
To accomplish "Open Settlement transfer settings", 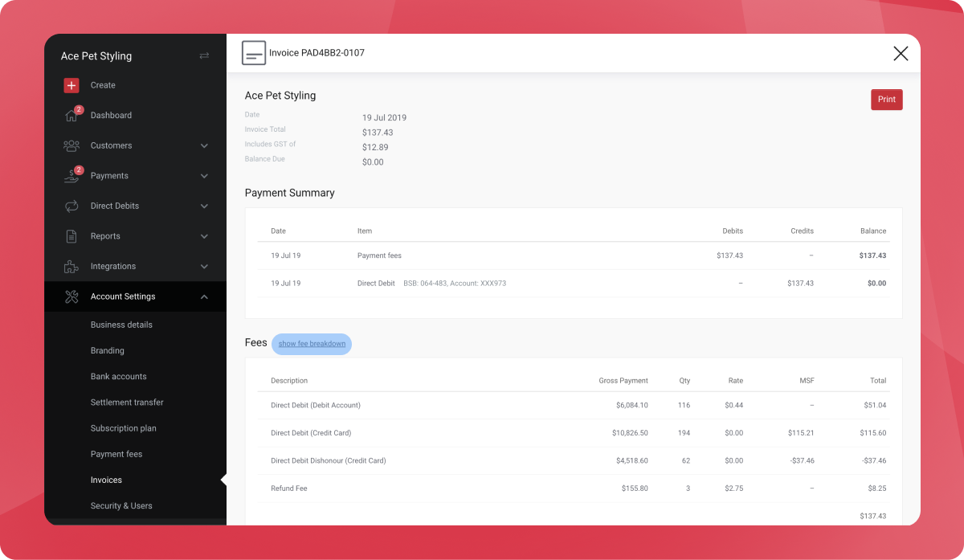I will (127, 403).
